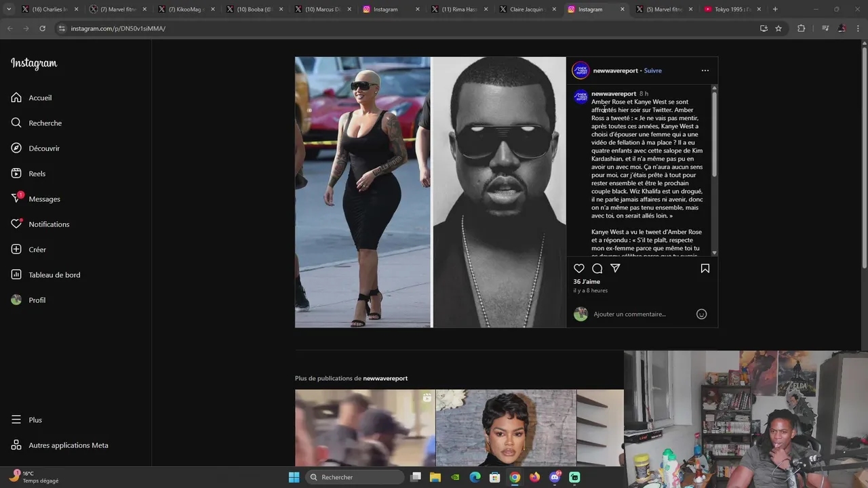
Task: Bookmark this page with the star icon
Action: coord(778,28)
